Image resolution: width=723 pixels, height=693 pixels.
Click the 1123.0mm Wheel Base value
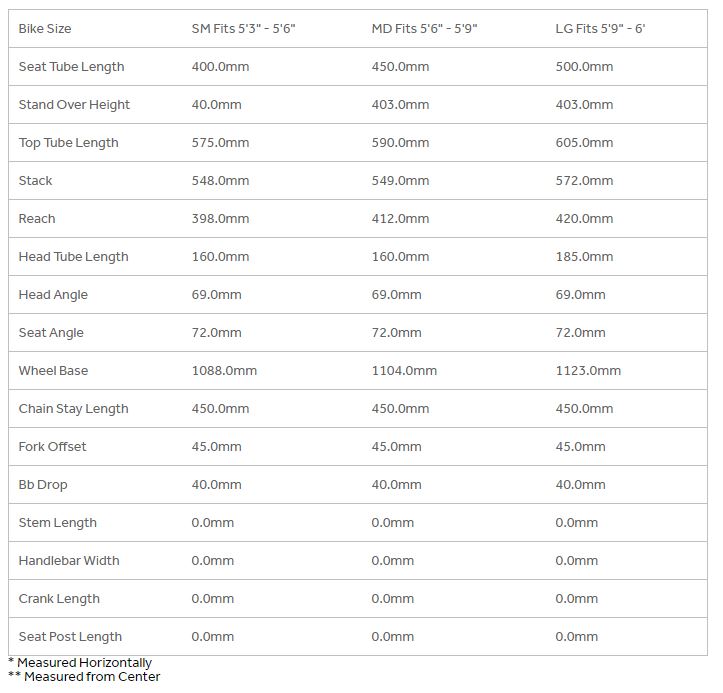588,371
